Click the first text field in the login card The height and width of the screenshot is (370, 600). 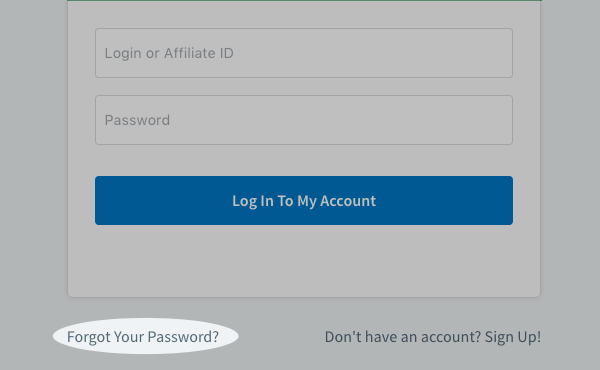point(304,53)
